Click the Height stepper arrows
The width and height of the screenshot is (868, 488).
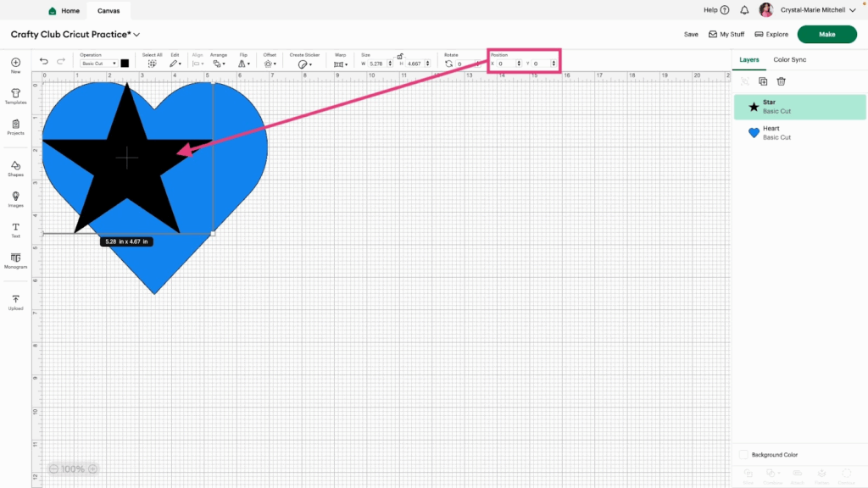[428, 64]
